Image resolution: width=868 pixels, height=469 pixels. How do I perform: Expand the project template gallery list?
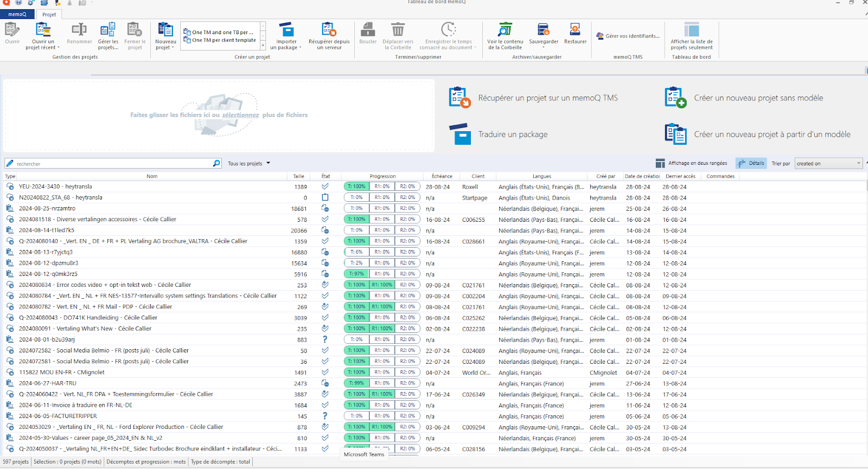pos(263,47)
